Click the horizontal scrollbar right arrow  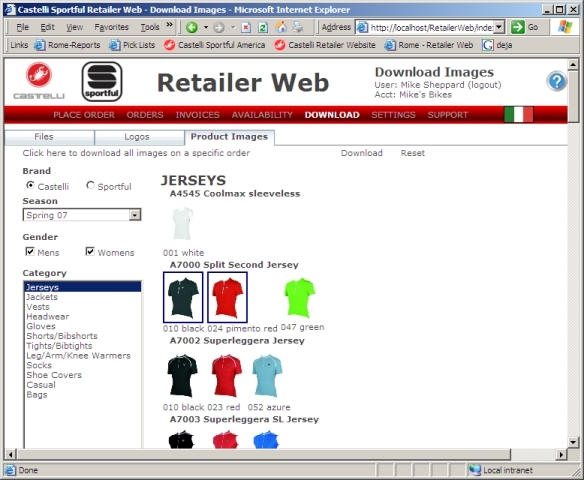pos(561,454)
